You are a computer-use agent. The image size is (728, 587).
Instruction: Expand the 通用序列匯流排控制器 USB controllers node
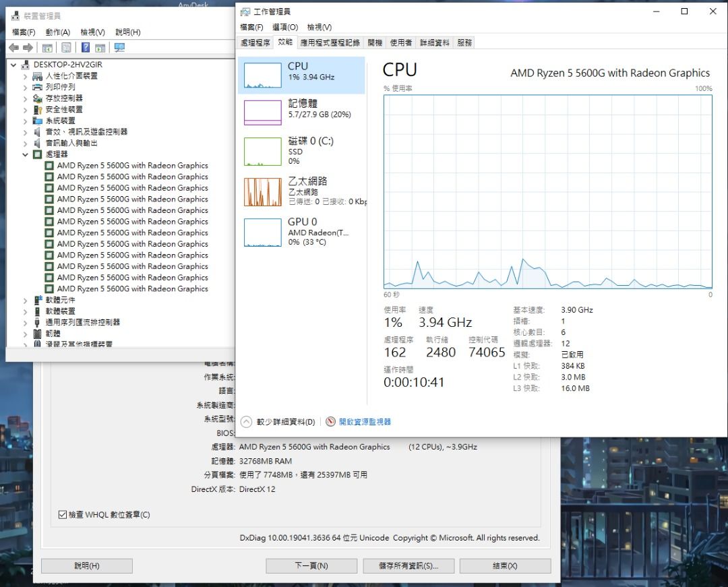26,323
